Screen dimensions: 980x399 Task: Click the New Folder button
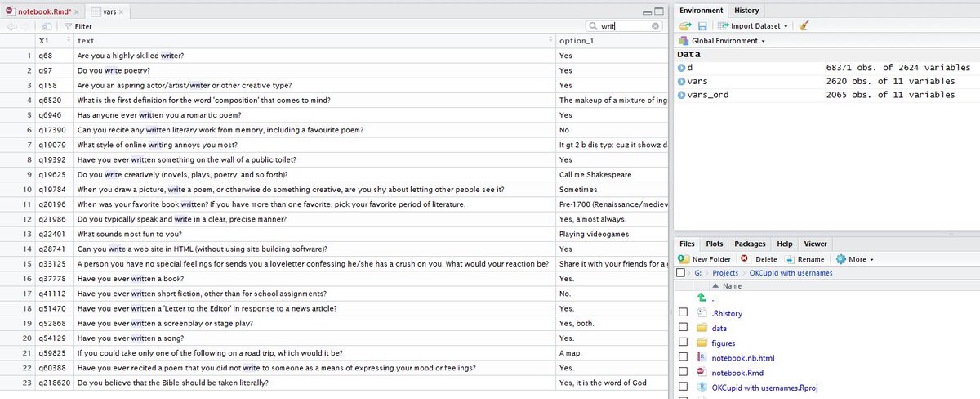tap(705, 259)
